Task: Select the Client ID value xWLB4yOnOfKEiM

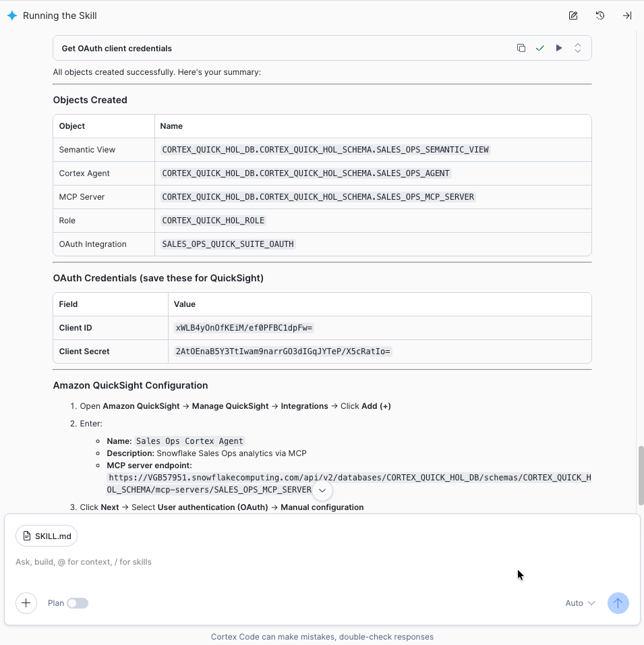Action: [244, 328]
